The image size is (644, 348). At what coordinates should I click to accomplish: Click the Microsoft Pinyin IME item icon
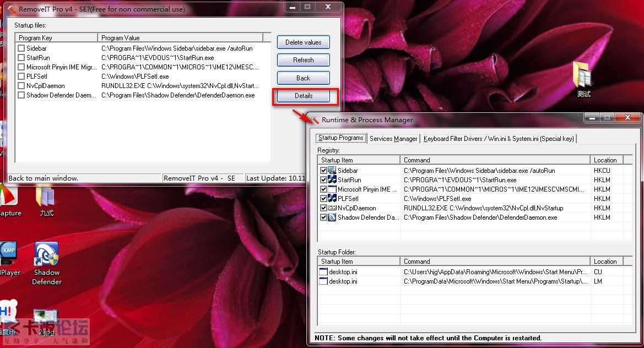[x=332, y=189]
